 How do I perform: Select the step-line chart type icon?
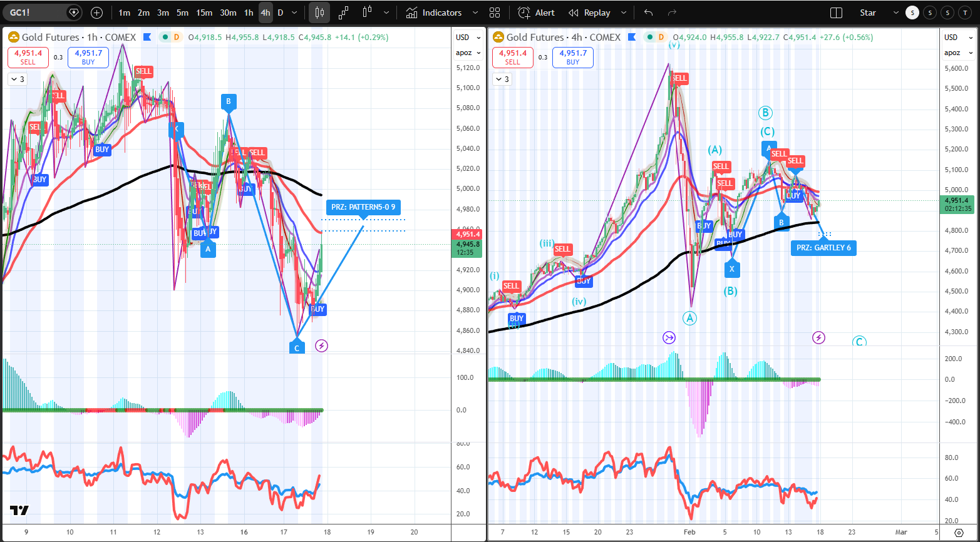(344, 13)
